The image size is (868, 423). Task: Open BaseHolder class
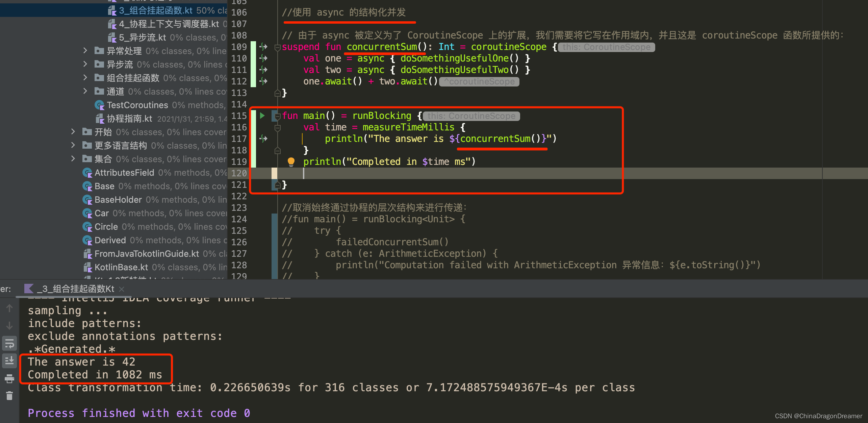(x=118, y=200)
